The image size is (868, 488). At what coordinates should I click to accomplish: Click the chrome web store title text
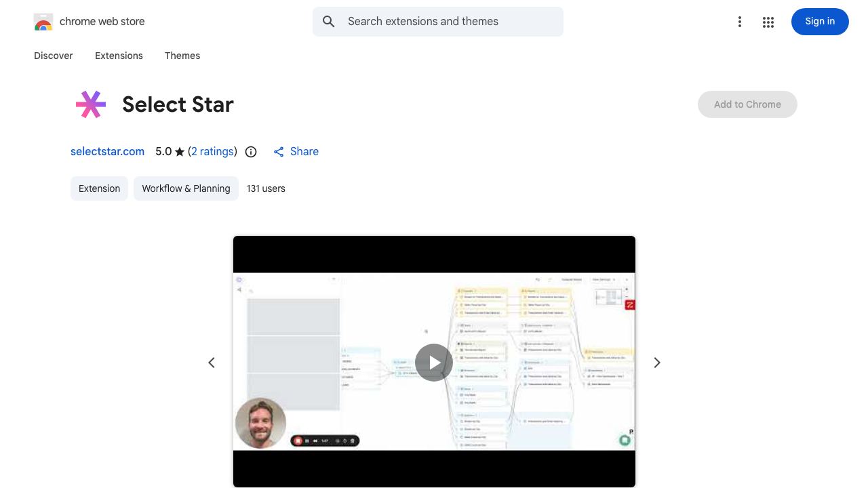pyautogui.click(x=102, y=22)
